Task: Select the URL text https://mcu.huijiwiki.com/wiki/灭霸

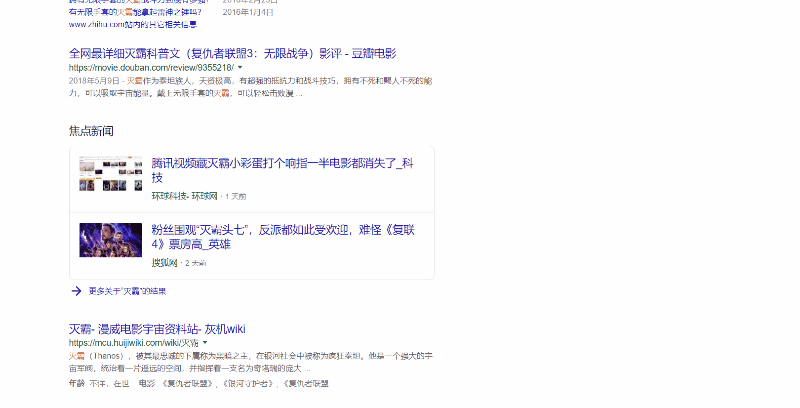Action: pos(134,343)
